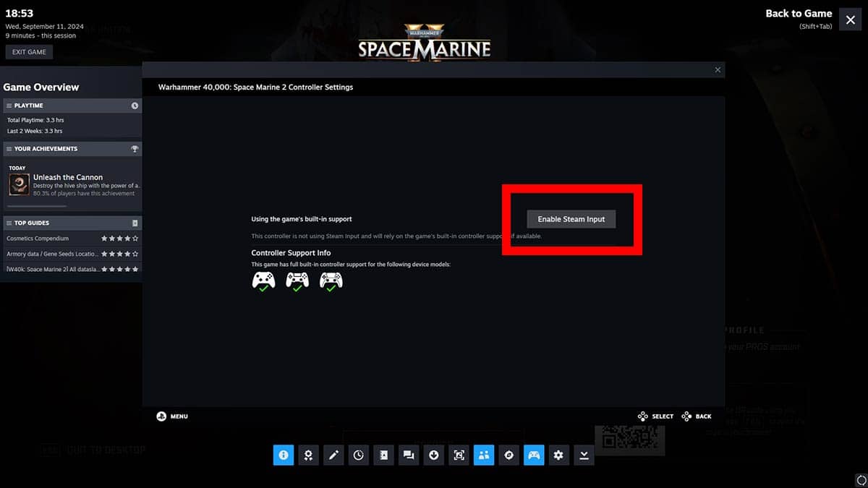Open the Menu in the bottom left corner

click(x=171, y=416)
